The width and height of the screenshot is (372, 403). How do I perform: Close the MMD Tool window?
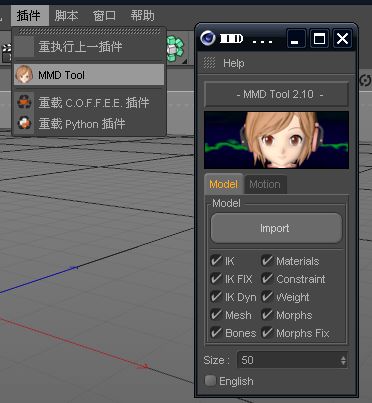coord(342,39)
